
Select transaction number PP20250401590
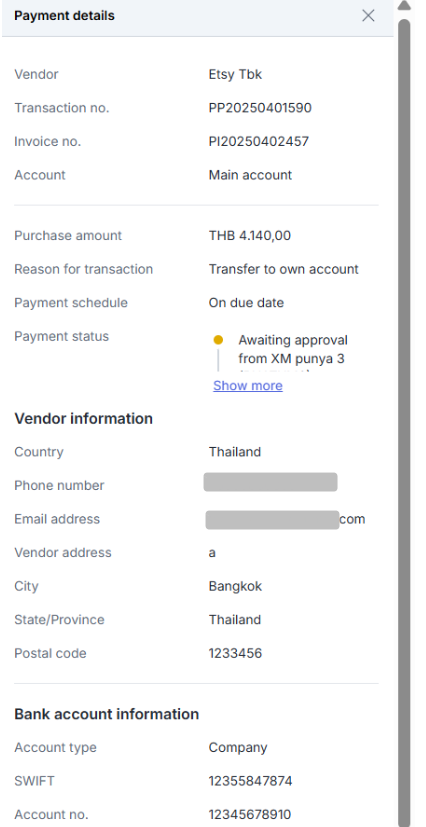(x=260, y=108)
